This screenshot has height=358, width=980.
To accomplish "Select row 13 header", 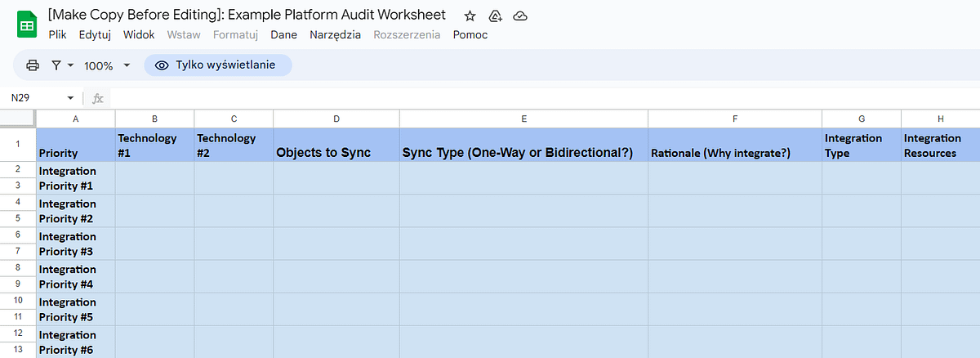I will pos(18,350).
